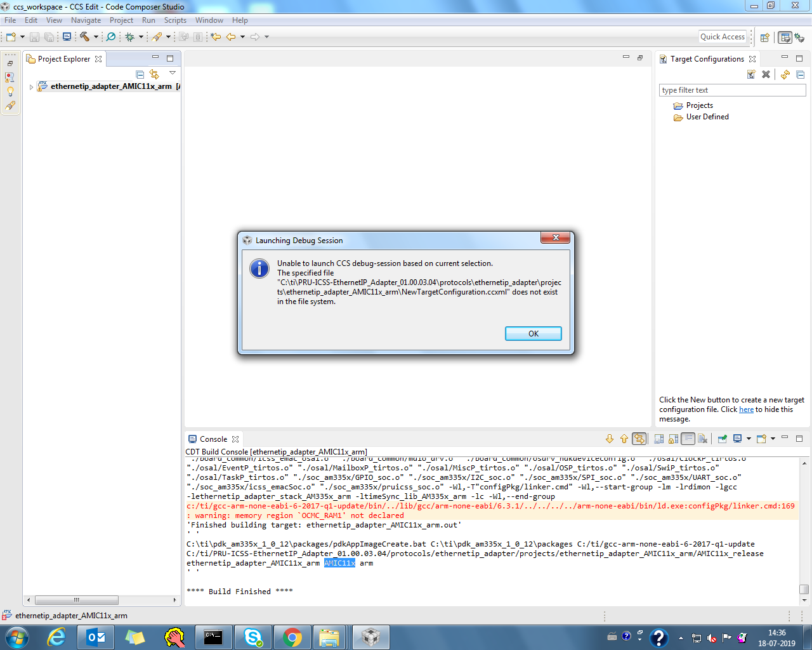812x650 pixels.
Task: Open the File menu
Action: pos(10,20)
